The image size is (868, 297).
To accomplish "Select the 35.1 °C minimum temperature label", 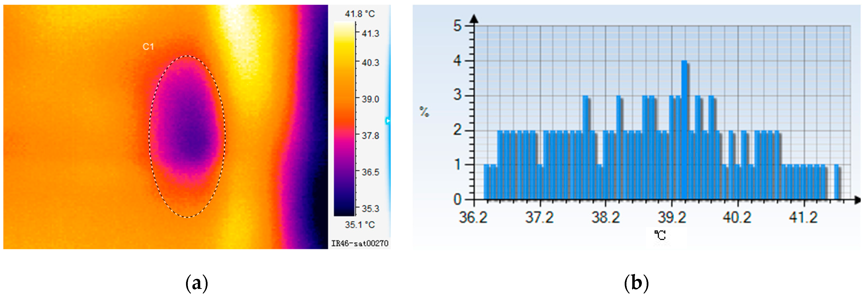I will 360,225.
